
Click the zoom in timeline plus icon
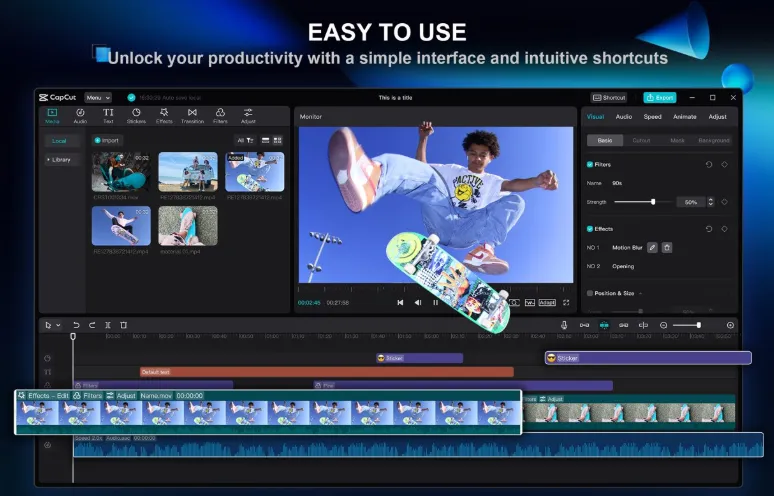(x=731, y=325)
